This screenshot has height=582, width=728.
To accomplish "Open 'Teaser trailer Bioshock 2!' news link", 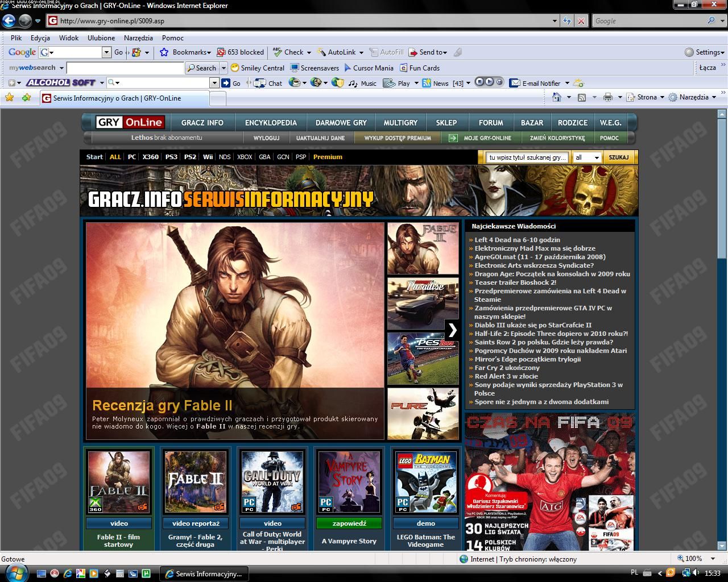I will tap(516, 282).
